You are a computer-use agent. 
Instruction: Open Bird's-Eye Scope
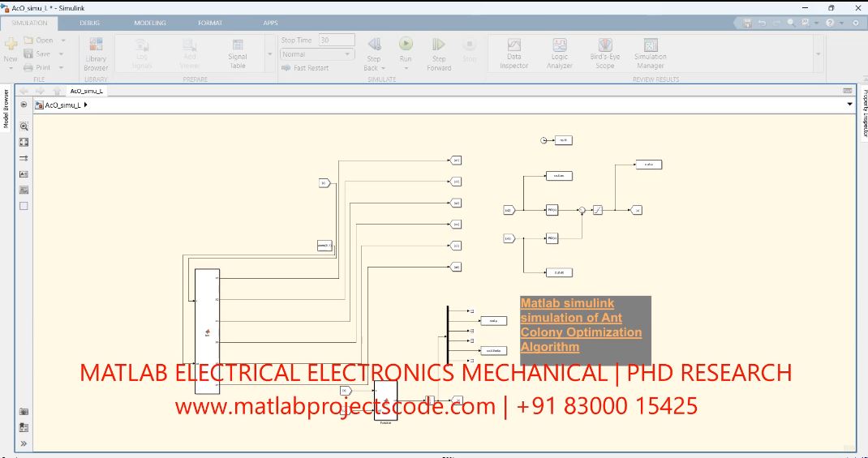coord(605,52)
